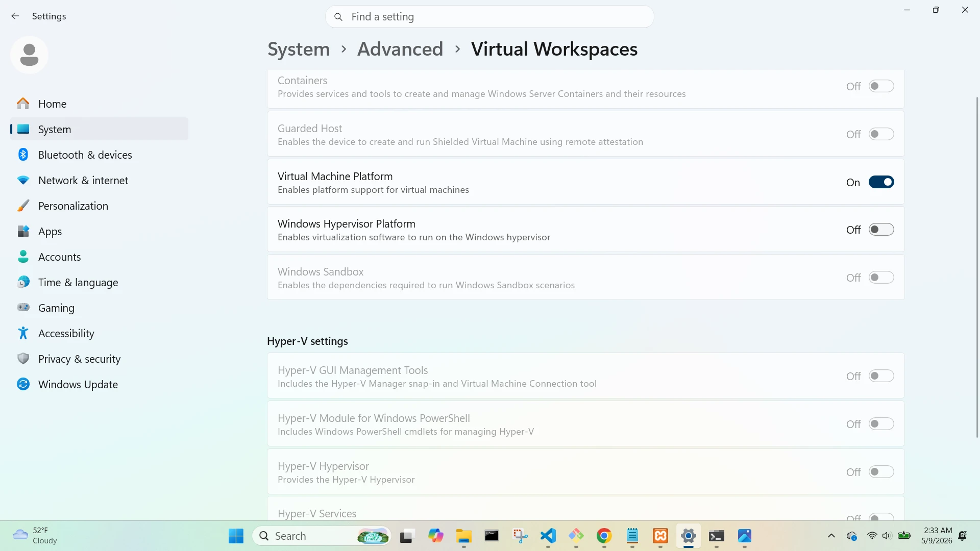Click the battery tray icon

click(x=904, y=536)
